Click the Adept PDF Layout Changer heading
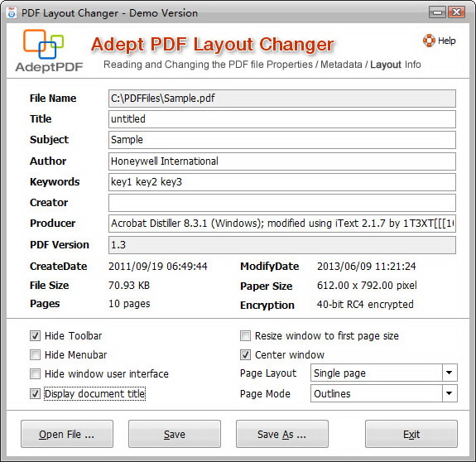The height and width of the screenshot is (462, 476). pos(213,45)
